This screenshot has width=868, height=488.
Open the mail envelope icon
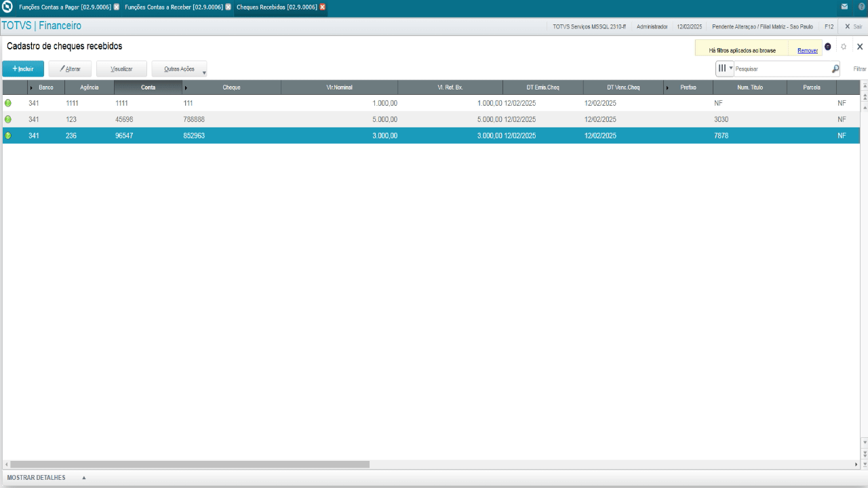coord(844,7)
